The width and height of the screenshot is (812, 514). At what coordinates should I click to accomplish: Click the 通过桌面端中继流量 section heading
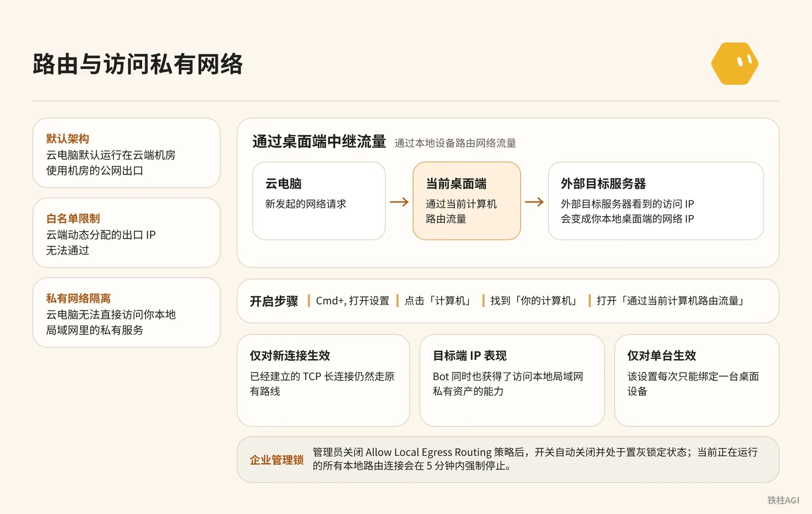pyautogui.click(x=319, y=142)
